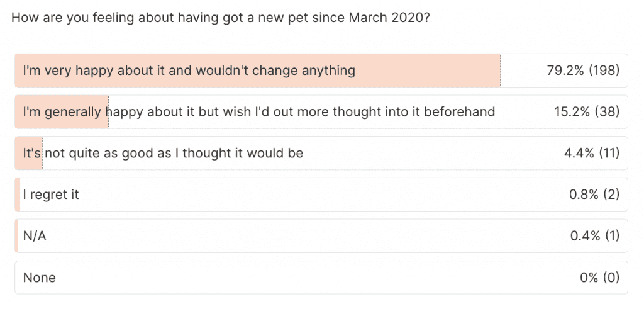Click the poll question about a new pet
Image resolution: width=644 pixels, height=311 pixels.
point(221,18)
